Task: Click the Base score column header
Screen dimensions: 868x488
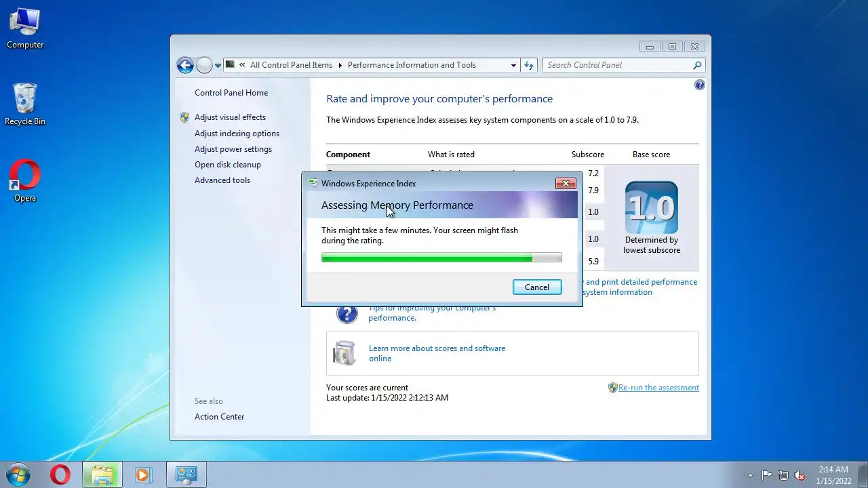Action: click(651, 155)
